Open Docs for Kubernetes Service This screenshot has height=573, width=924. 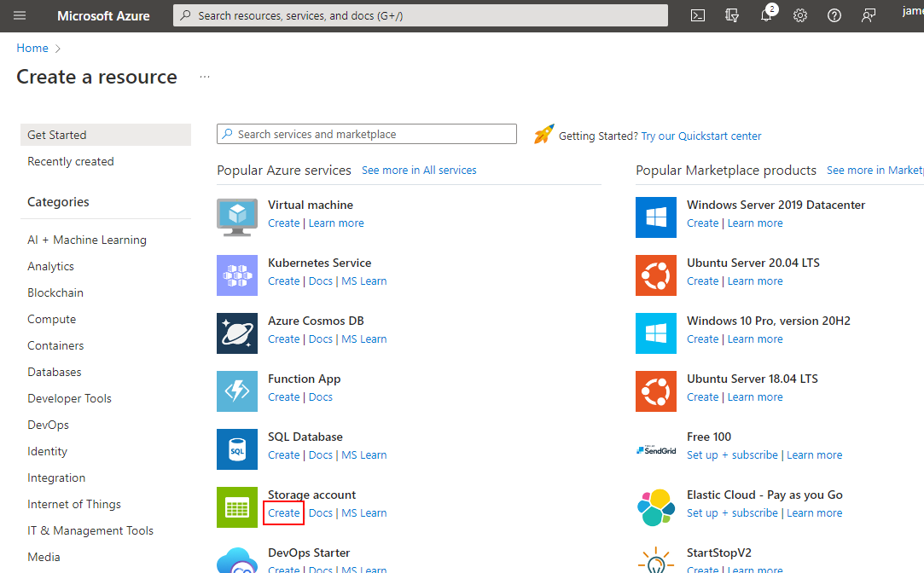coord(321,281)
